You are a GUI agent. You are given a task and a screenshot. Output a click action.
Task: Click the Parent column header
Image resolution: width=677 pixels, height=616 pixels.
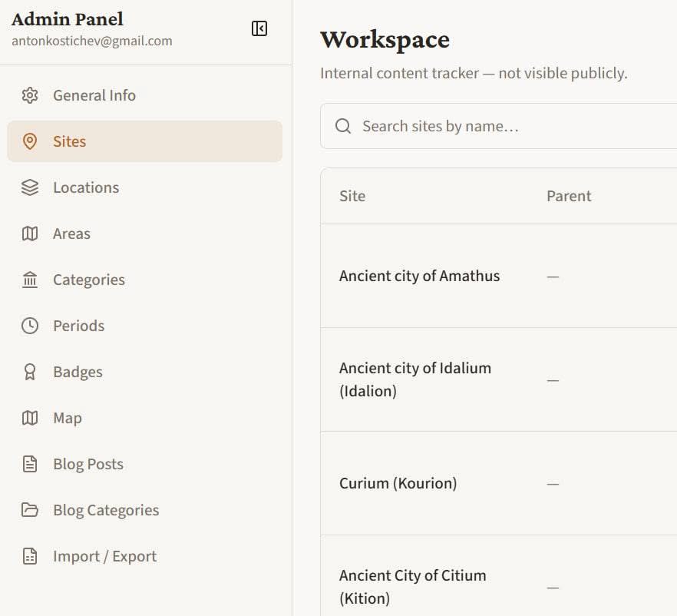pyautogui.click(x=569, y=196)
